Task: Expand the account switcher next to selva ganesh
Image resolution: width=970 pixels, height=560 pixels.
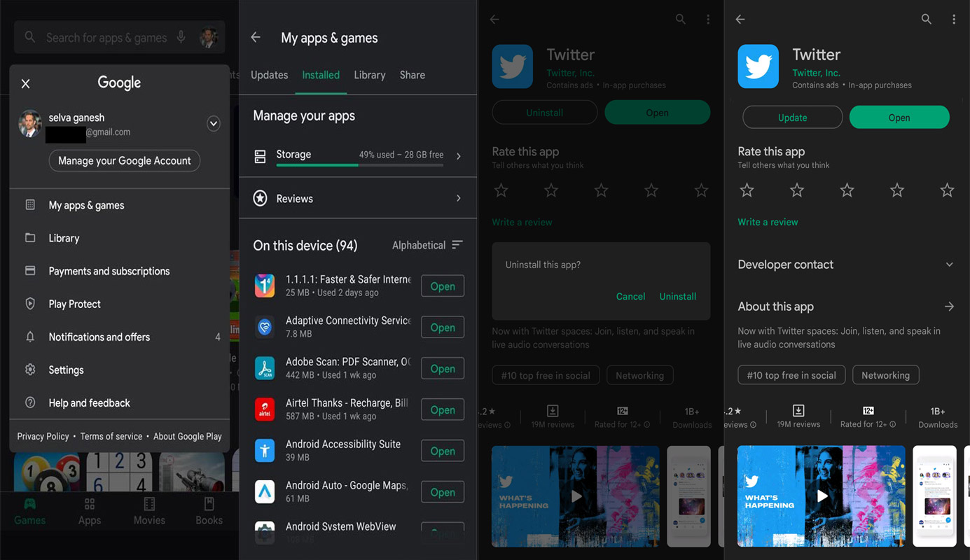Action: (214, 124)
